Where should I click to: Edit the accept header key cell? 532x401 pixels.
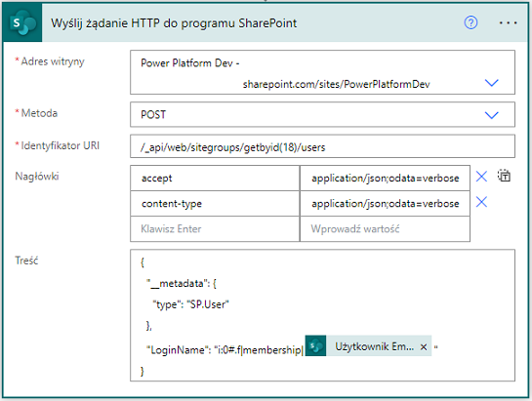tap(215, 179)
